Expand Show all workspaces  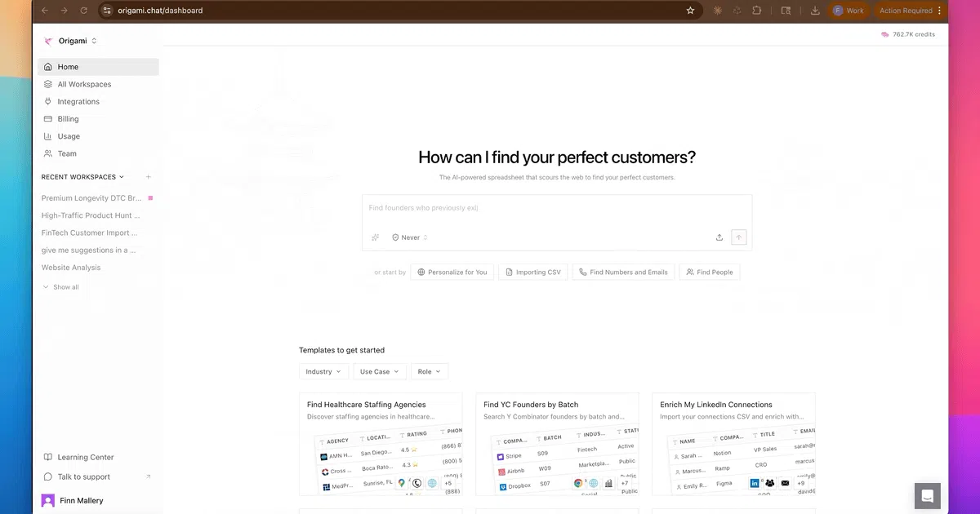[61, 287]
